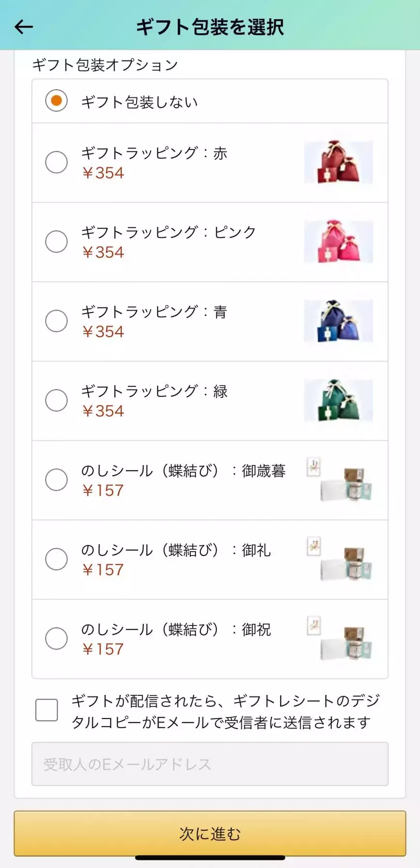Select the 御祝 noshi seal radio button
The width and height of the screenshot is (420, 868).
[56, 638]
